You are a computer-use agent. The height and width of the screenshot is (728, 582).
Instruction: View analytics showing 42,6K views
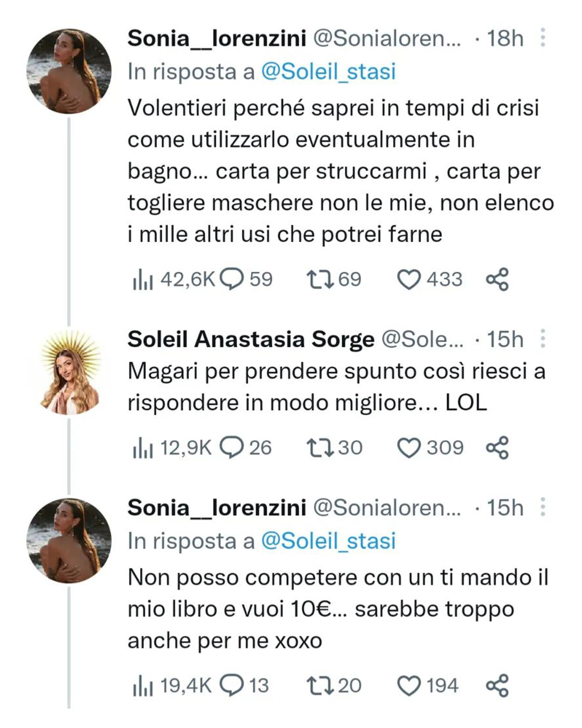(143, 280)
